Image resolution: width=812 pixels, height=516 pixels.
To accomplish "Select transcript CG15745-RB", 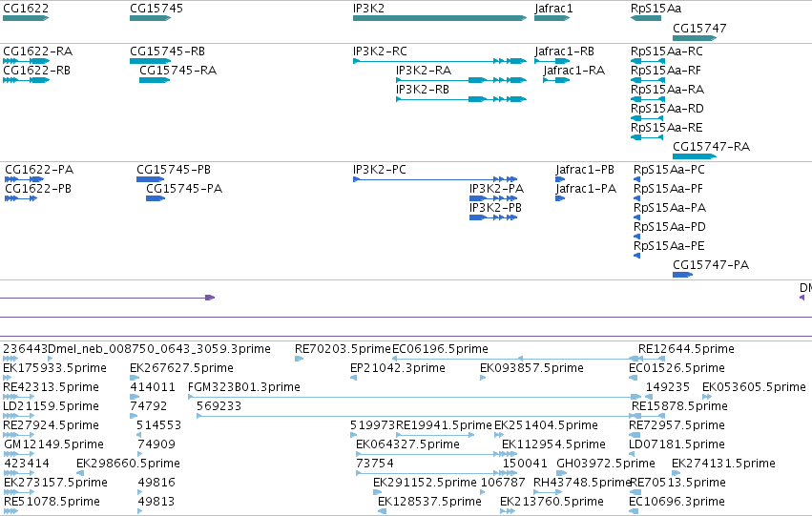I will (167, 52).
